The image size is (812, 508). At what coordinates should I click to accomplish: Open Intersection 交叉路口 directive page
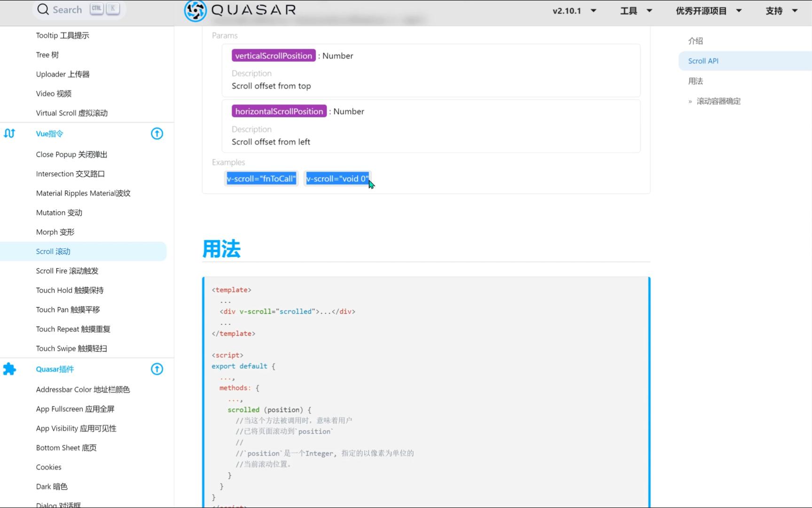70,174
